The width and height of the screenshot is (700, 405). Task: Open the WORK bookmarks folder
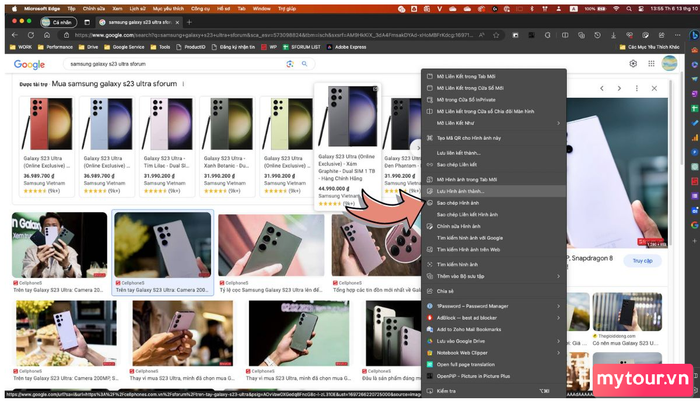tap(21, 47)
